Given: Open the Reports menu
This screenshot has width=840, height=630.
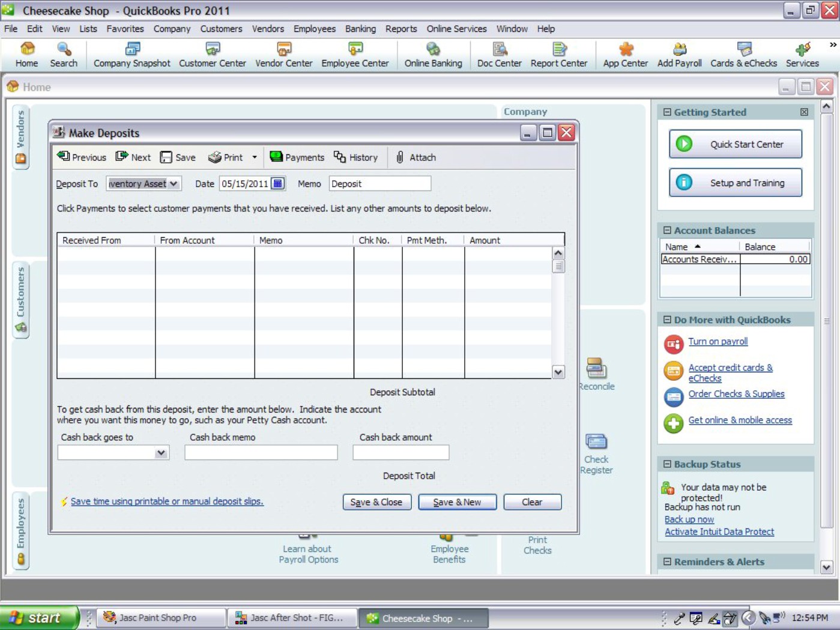Looking at the screenshot, I should click(x=401, y=29).
